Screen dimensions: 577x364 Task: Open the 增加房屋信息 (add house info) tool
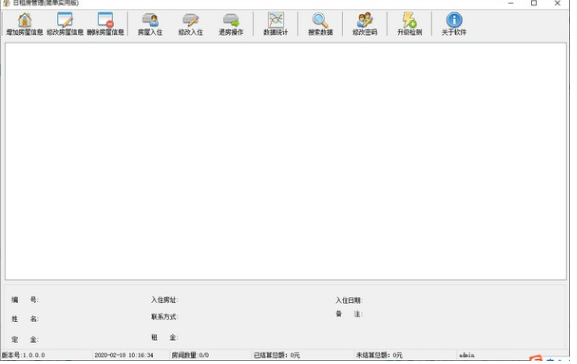pos(25,24)
